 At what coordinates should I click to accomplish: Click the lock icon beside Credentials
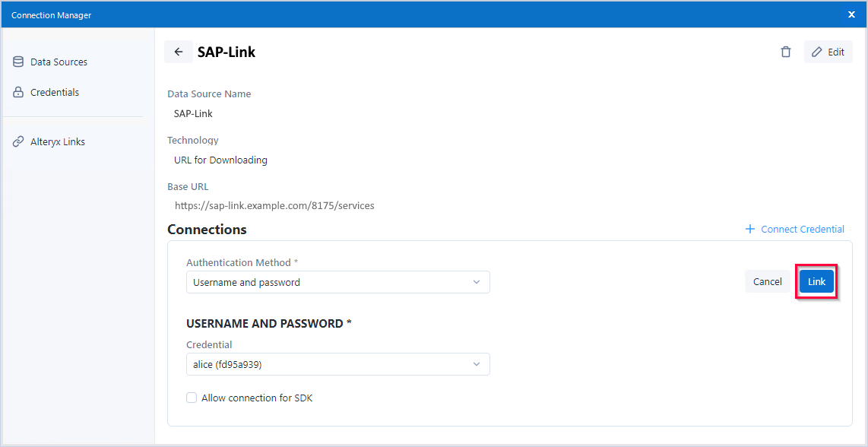point(18,93)
